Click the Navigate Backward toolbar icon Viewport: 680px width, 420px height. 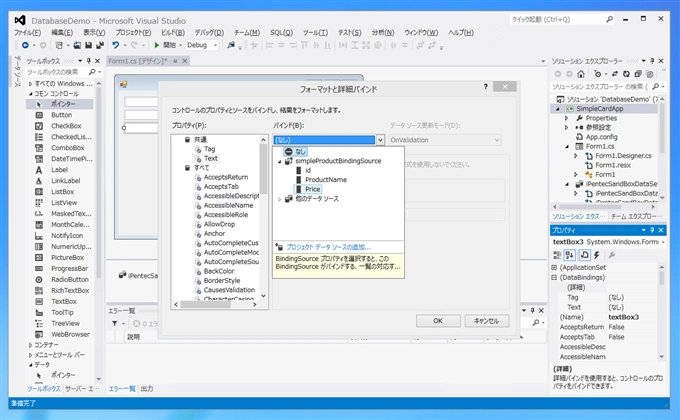click(x=25, y=45)
